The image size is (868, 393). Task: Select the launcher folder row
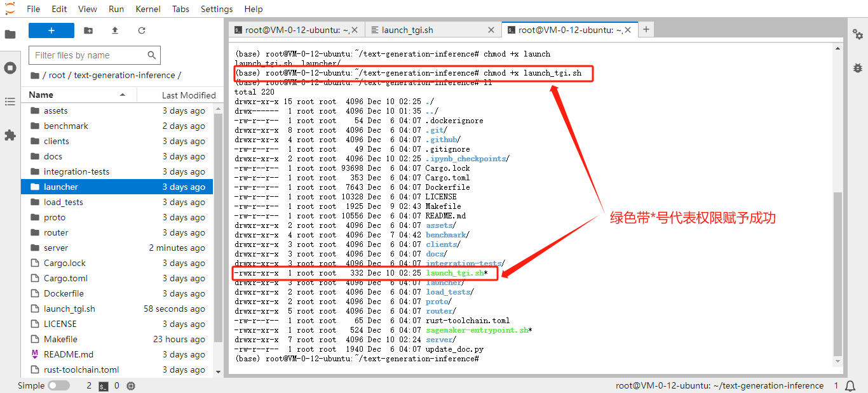117,187
